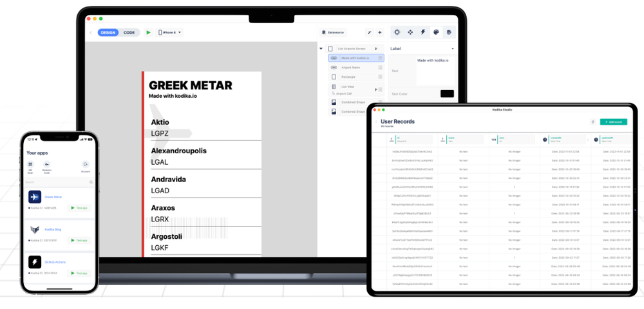Collapse the List Airports Screen tree triangle
This screenshot has width=644, height=309.
click(x=321, y=49)
